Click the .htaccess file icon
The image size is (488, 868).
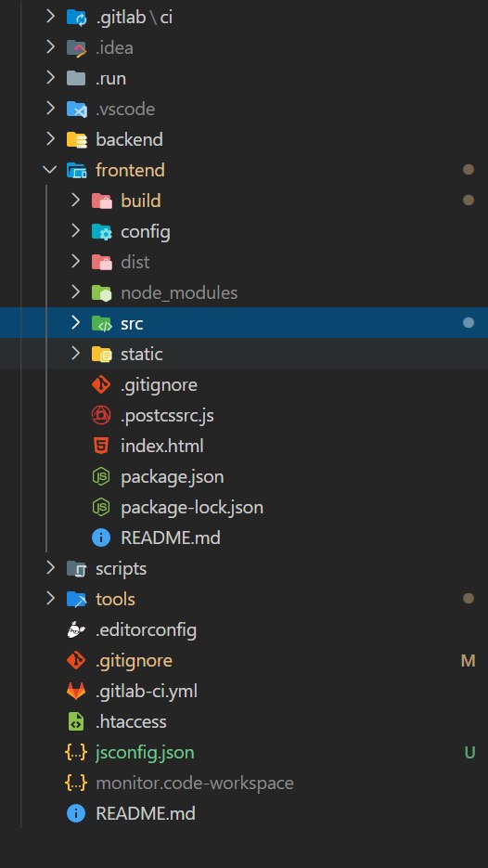click(76, 721)
